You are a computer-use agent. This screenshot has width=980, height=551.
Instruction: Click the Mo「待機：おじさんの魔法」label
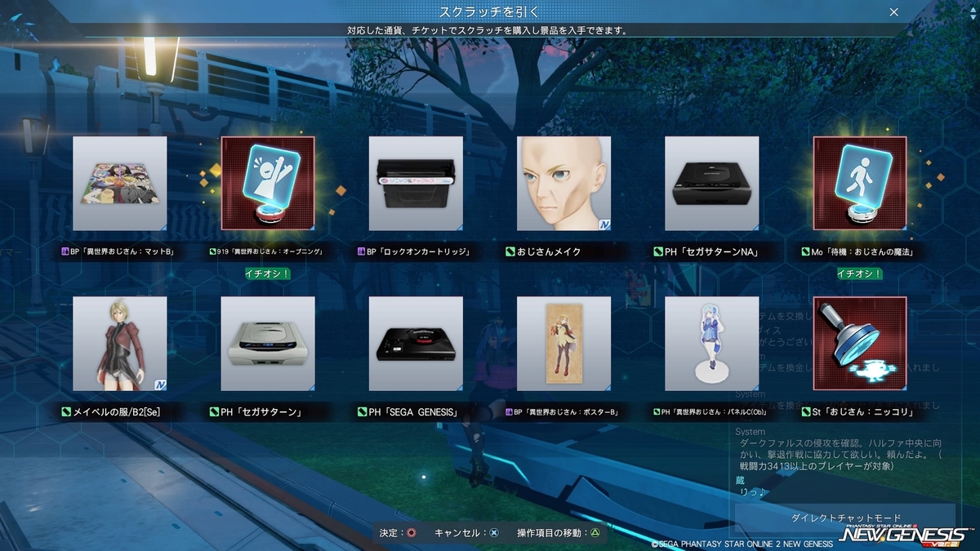click(860, 251)
